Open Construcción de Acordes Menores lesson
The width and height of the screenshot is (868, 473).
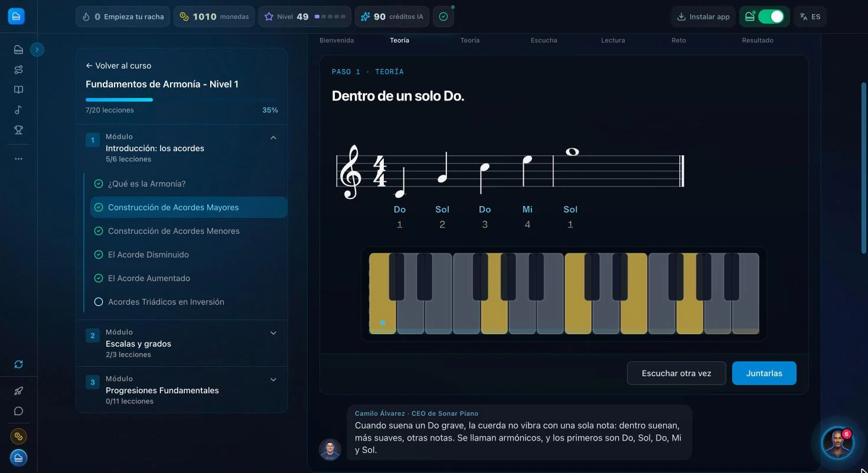pyautogui.click(x=189, y=231)
